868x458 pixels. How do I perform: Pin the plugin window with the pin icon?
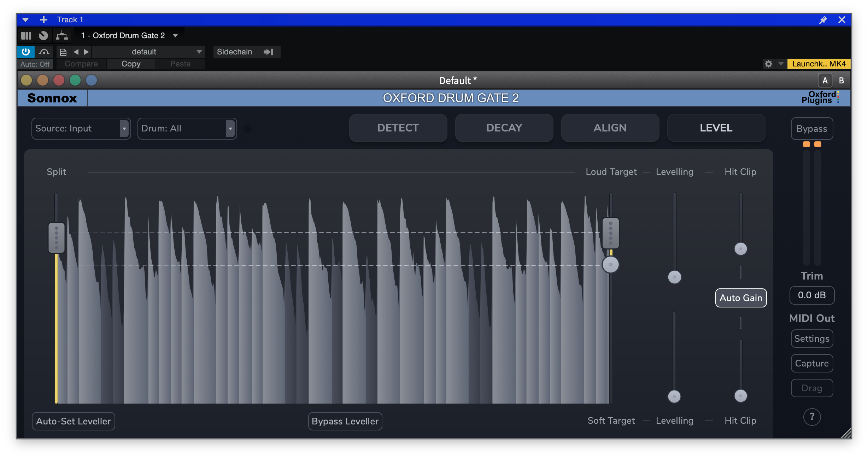823,20
